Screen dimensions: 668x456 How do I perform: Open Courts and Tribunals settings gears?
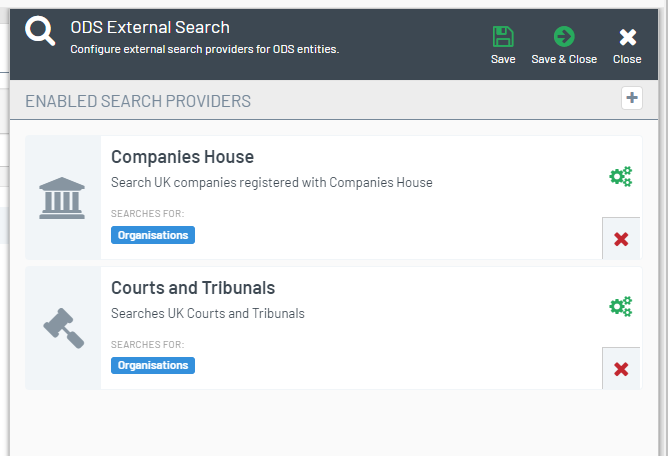621,306
